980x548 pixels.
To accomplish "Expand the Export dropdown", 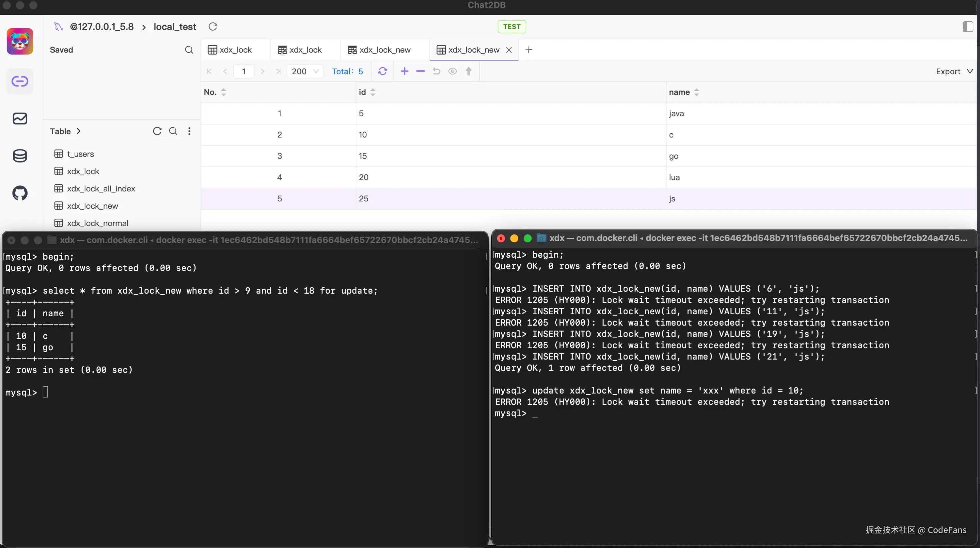I will point(954,72).
